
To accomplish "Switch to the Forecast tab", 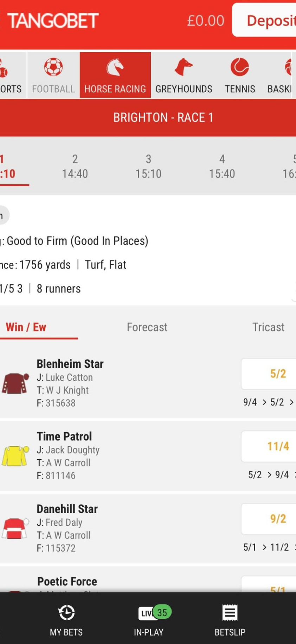I will 147,327.
